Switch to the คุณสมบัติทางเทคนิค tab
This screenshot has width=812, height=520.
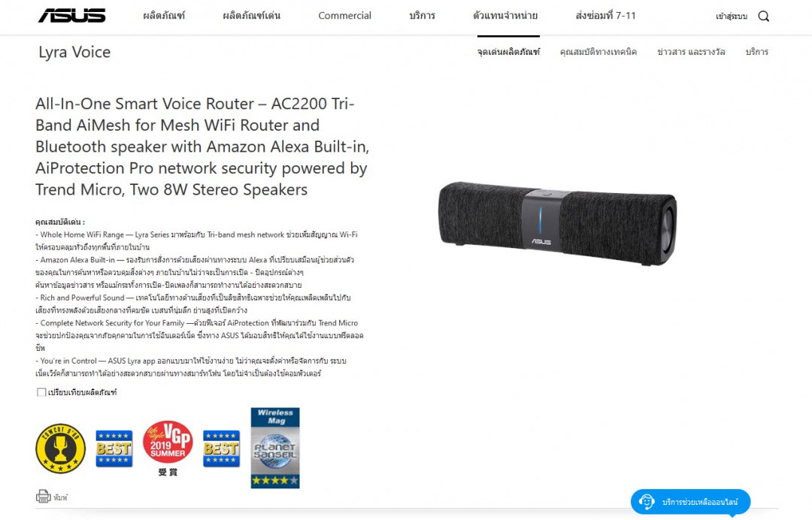tap(598, 52)
